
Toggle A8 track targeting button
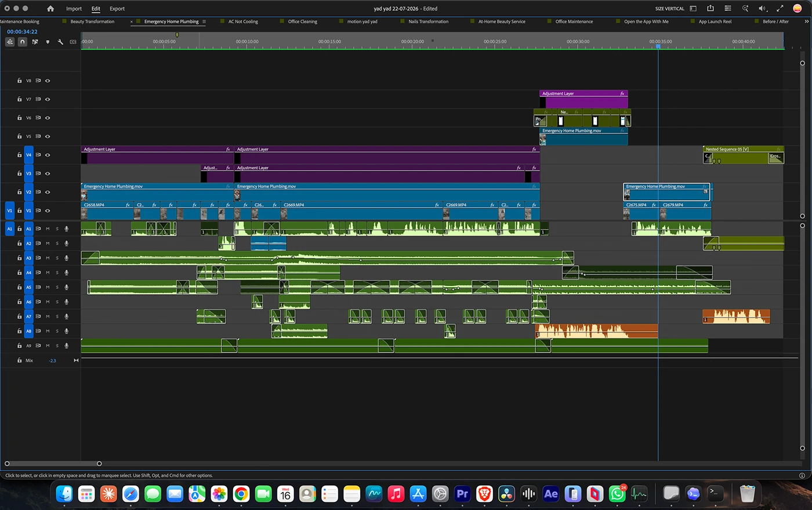coord(28,331)
